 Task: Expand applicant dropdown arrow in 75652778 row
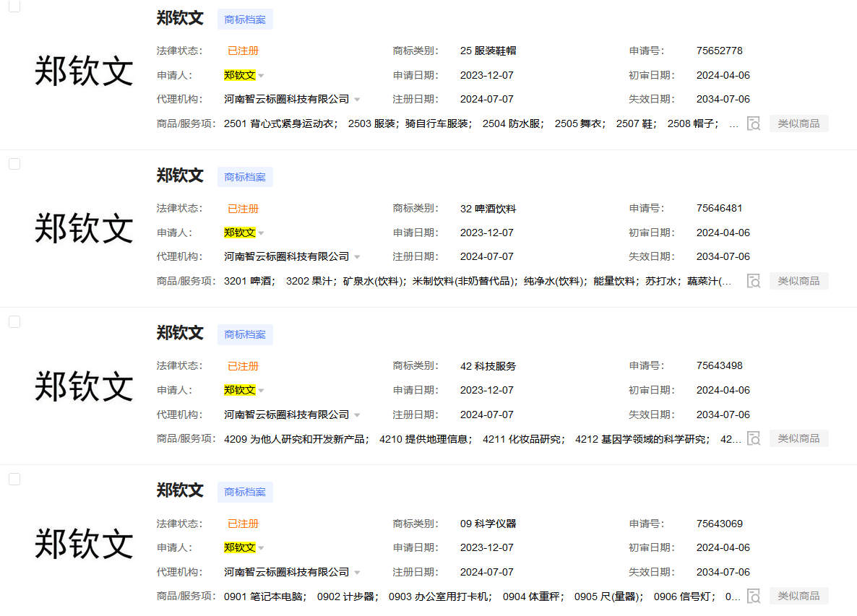(262, 76)
